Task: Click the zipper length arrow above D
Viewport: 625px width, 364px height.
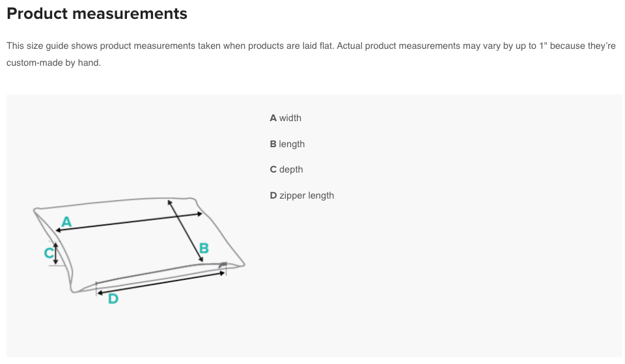Action: [161, 283]
